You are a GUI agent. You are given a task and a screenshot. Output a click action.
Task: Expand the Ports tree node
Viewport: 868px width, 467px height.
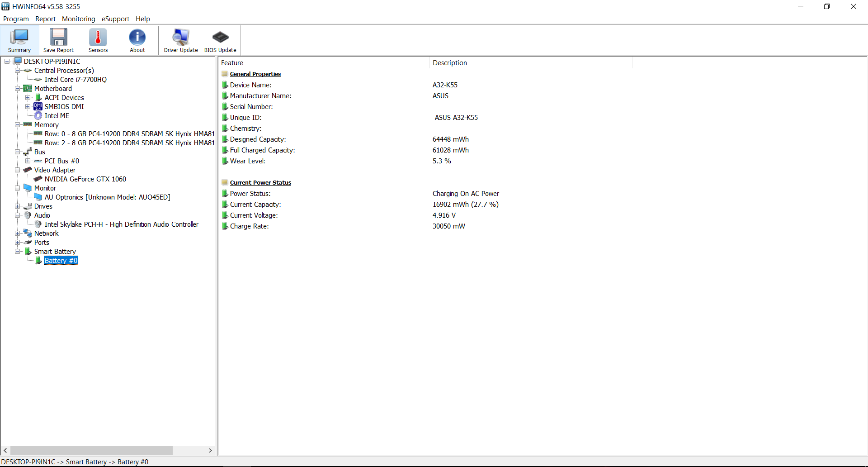[18, 243]
